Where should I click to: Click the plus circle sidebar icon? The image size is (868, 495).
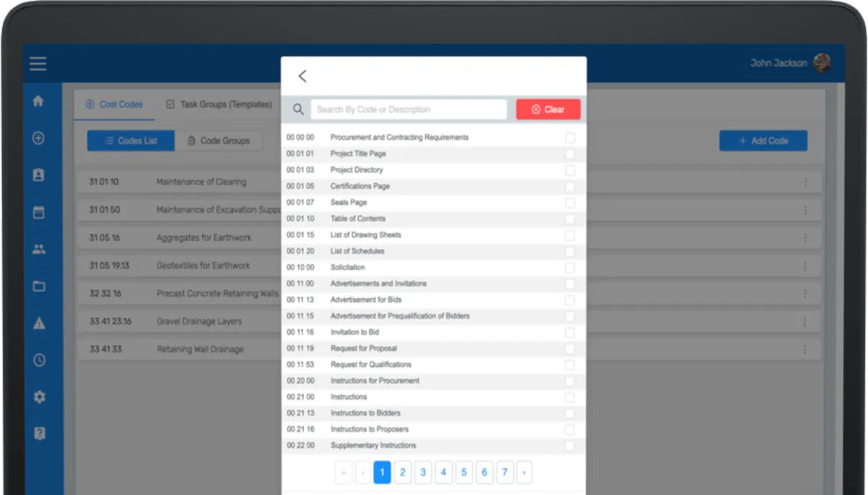point(39,138)
